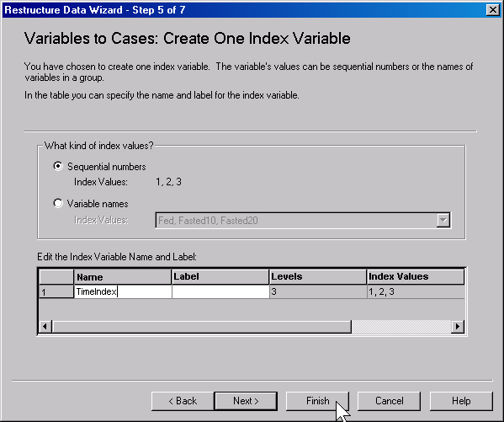
Task: Choose the Variable names radio option
Action: coord(58,204)
